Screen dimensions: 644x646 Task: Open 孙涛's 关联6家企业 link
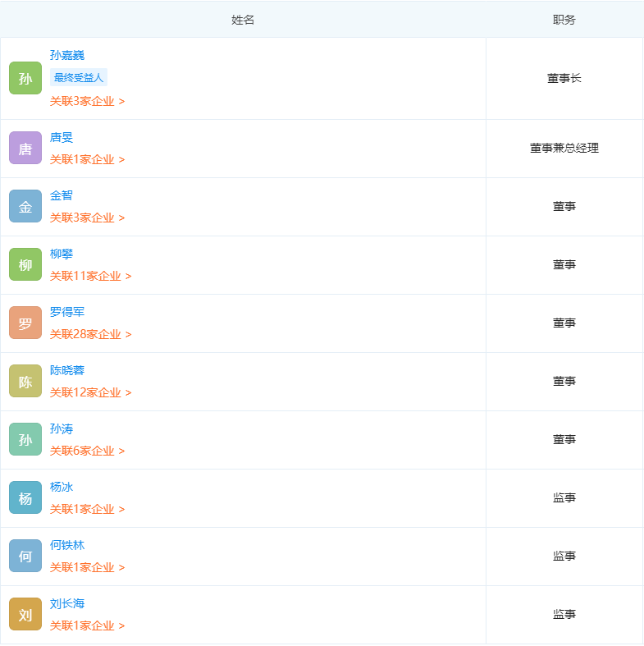point(87,451)
